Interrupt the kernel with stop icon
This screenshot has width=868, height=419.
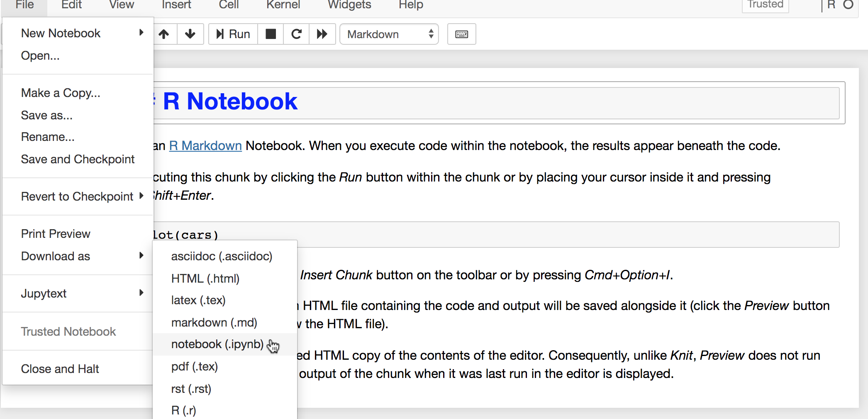click(x=271, y=34)
